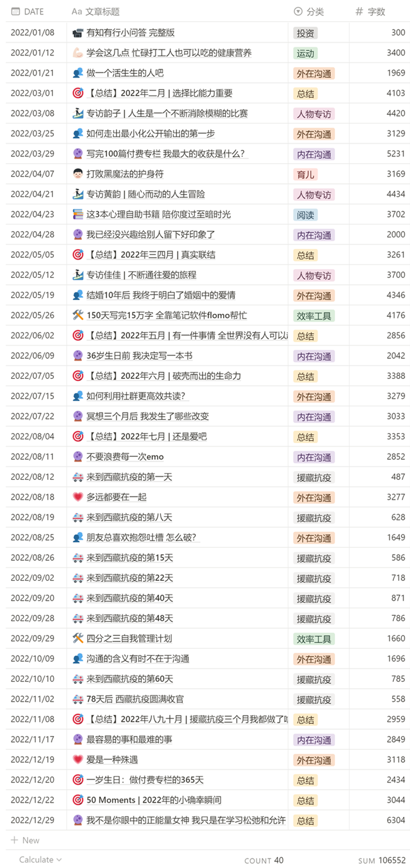Click 内在沟通 tag on 2022/11/17 row

[x=314, y=740]
